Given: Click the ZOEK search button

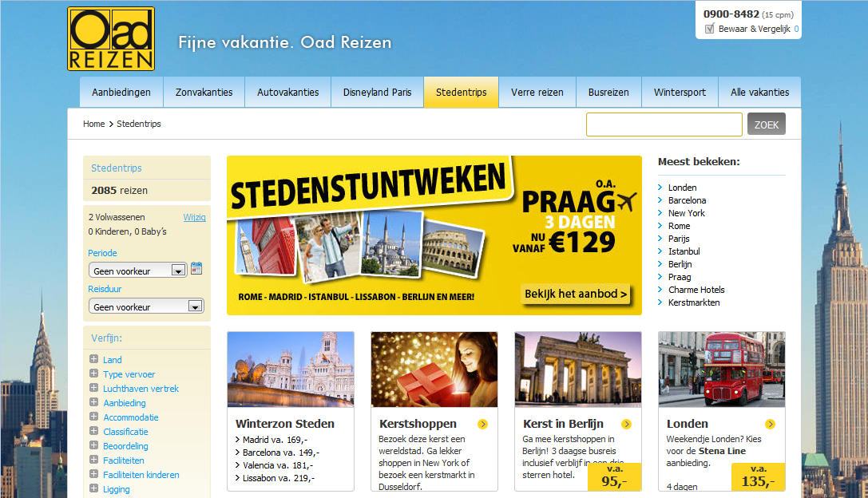Looking at the screenshot, I should tap(766, 125).
